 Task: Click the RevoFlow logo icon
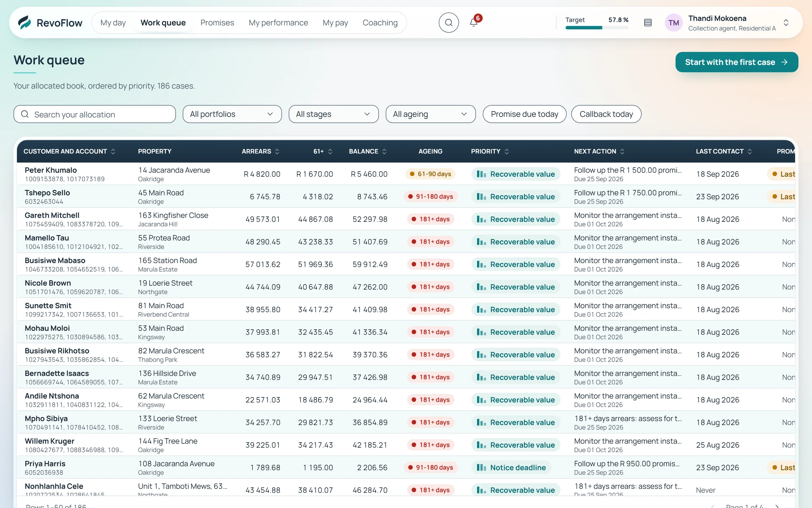(x=24, y=22)
